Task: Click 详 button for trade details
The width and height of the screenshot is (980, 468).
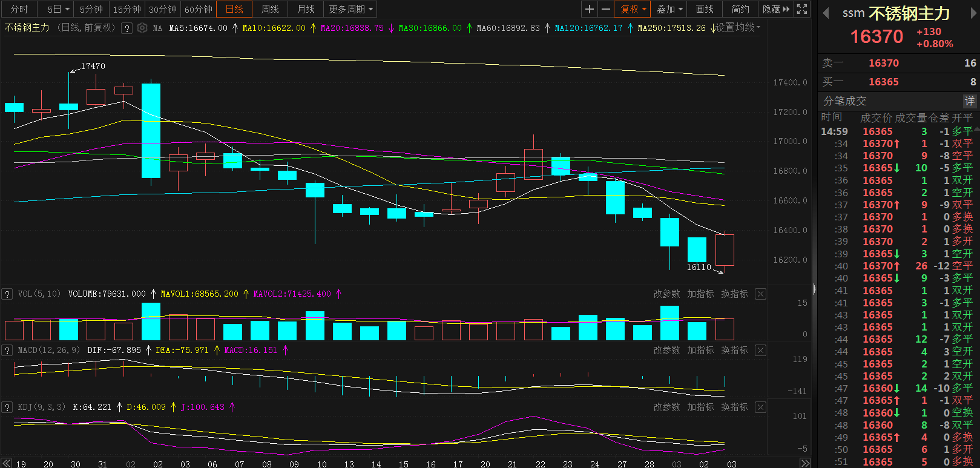Action: coord(970,101)
